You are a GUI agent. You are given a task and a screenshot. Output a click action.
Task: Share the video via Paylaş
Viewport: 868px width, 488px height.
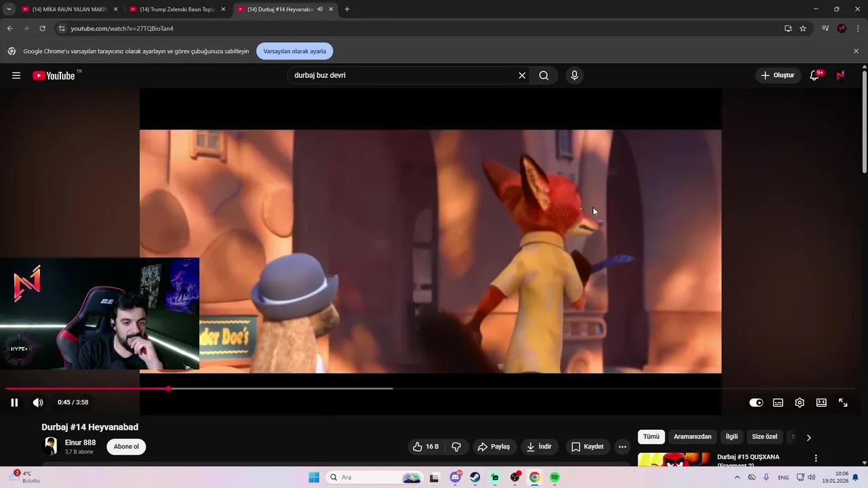494,447
